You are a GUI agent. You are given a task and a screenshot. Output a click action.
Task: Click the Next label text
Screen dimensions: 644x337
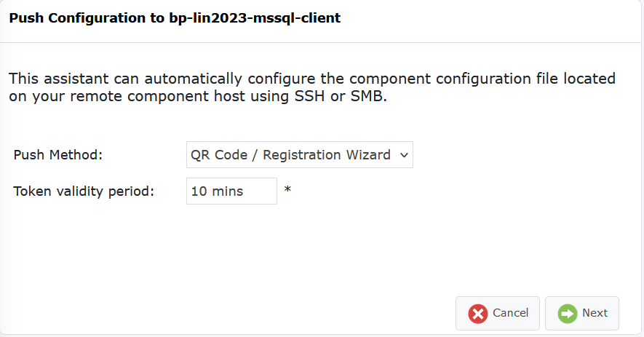(x=595, y=313)
